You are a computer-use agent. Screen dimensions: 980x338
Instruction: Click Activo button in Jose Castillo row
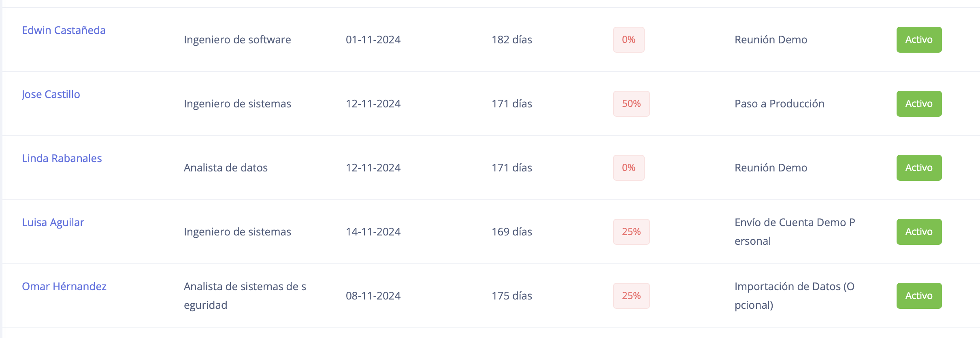(x=919, y=104)
